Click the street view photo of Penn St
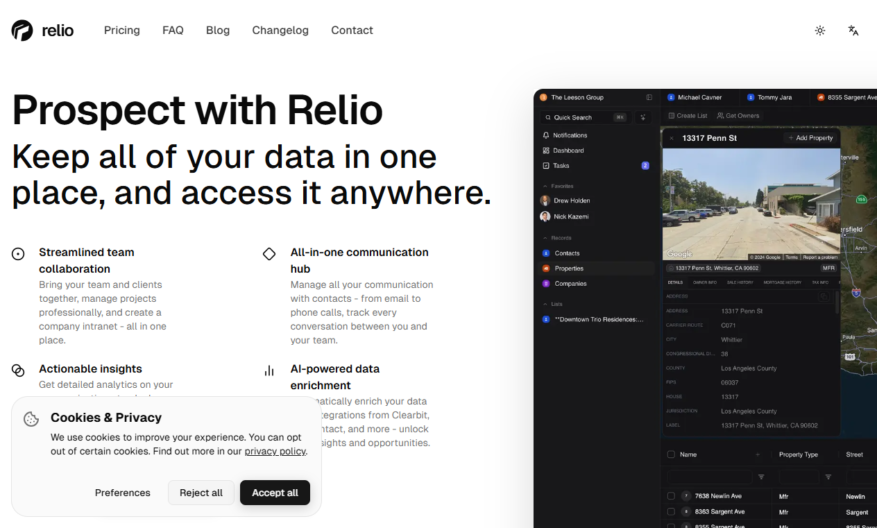The width and height of the screenshot is (877, 528). click(x=751, y=204)
